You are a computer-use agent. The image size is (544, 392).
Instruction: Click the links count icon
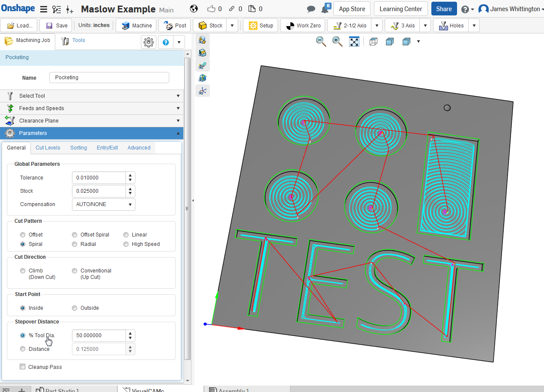(x=232, y=9)
